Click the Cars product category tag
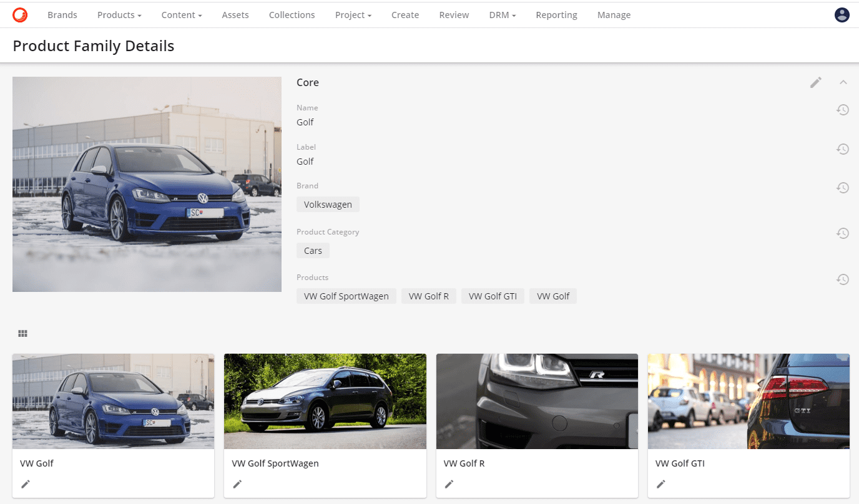The image size is (859, 504). tap(313, 251)
